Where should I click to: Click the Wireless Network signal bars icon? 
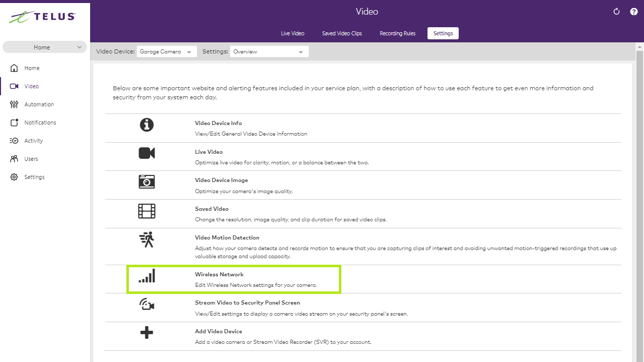coord(147,275)
